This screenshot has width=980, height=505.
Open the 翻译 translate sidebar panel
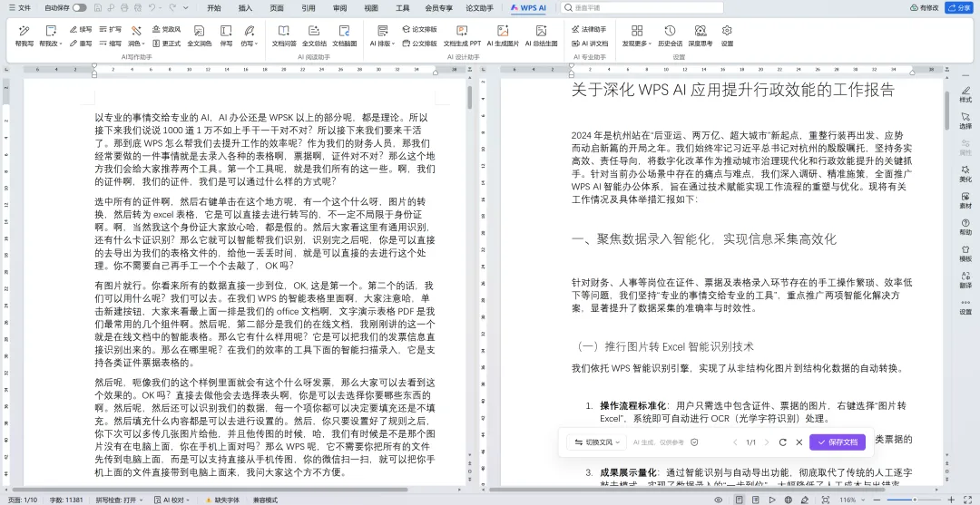965,279
